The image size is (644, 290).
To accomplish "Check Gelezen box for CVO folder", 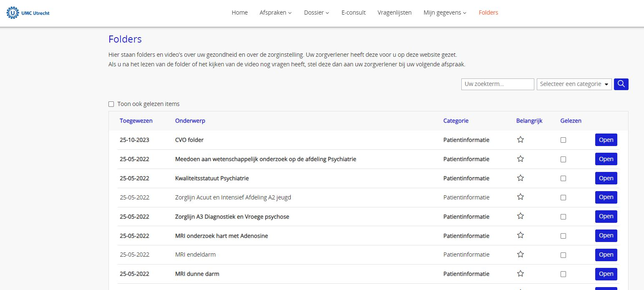I will [x=563, y=140].
